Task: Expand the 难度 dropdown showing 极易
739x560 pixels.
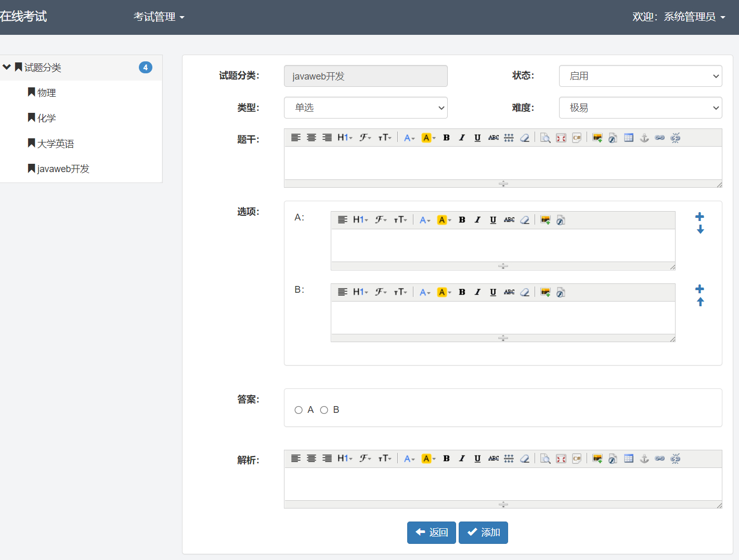Action: [640, 108]
